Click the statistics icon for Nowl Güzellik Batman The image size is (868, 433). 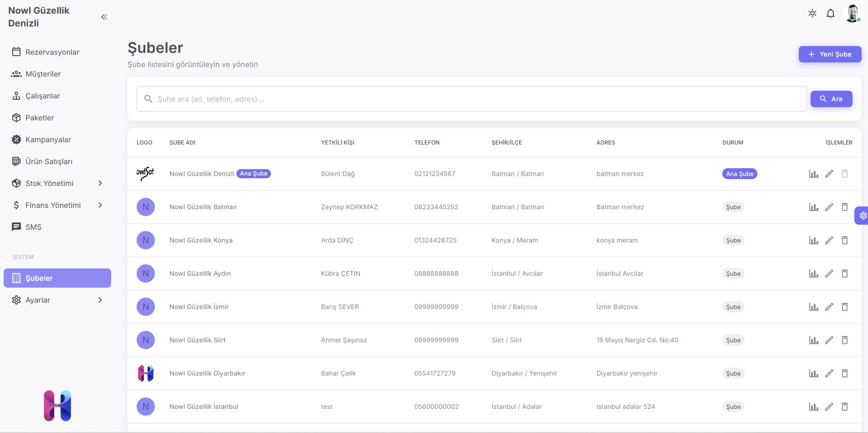tap(813, 207)
